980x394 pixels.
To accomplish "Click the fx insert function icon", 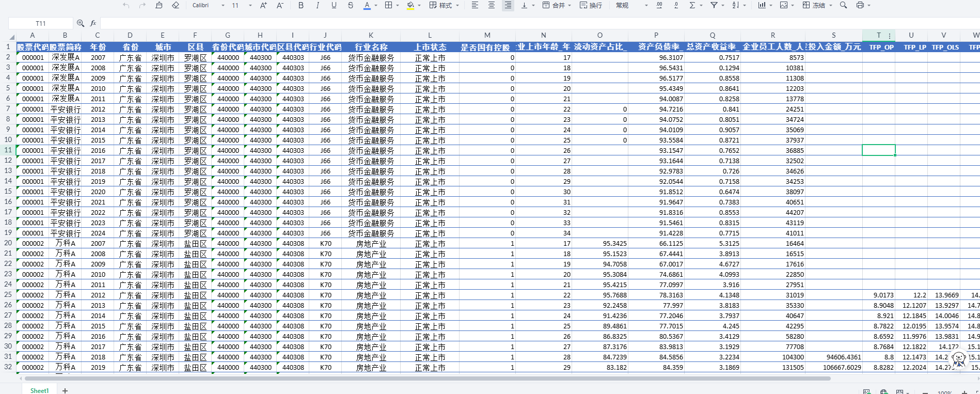I will pyautogui.click(x=93, y=23).
